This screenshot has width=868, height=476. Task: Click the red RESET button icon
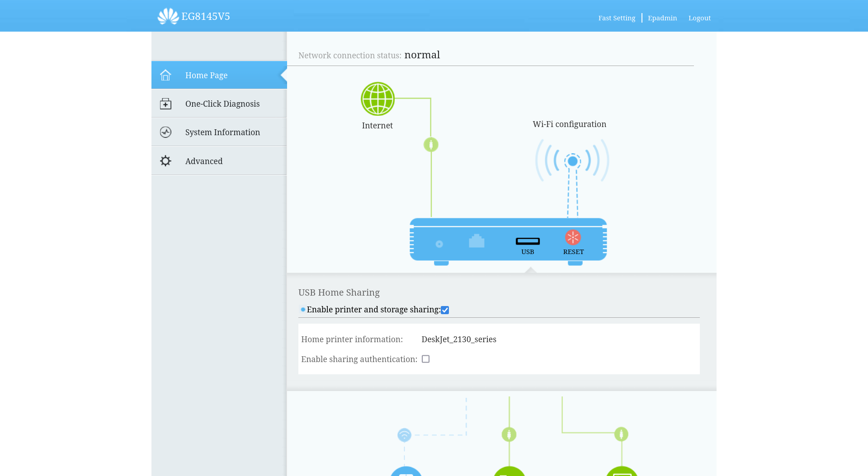point(573,237)
